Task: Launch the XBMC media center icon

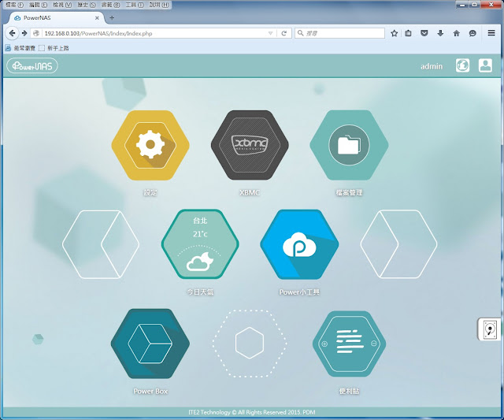Action: (x=250, y=145)
